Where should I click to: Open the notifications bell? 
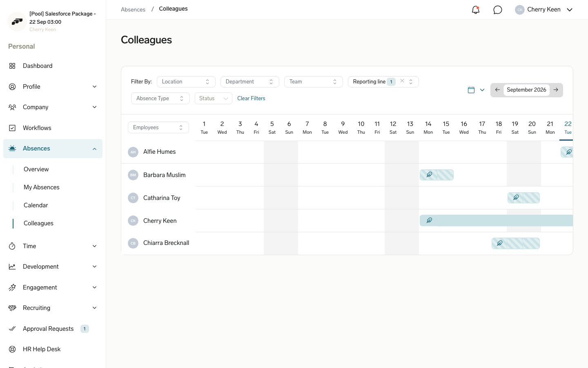(476, 10)
